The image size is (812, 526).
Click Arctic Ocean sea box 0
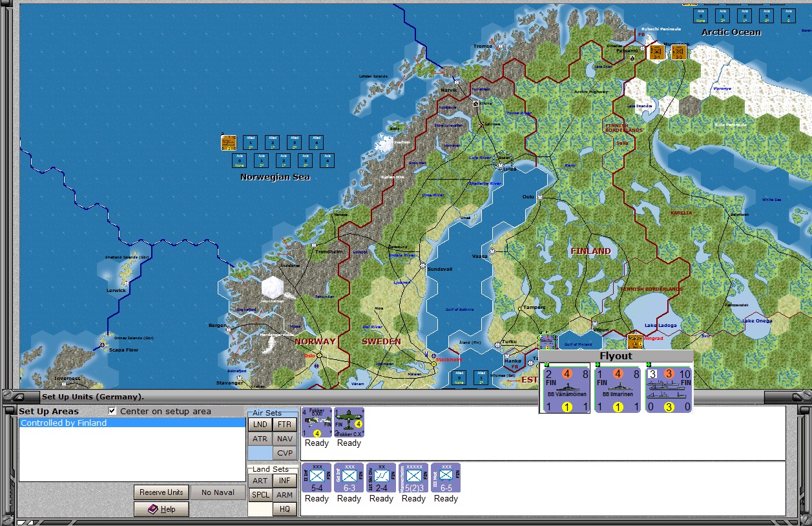[x=701, y=16]
